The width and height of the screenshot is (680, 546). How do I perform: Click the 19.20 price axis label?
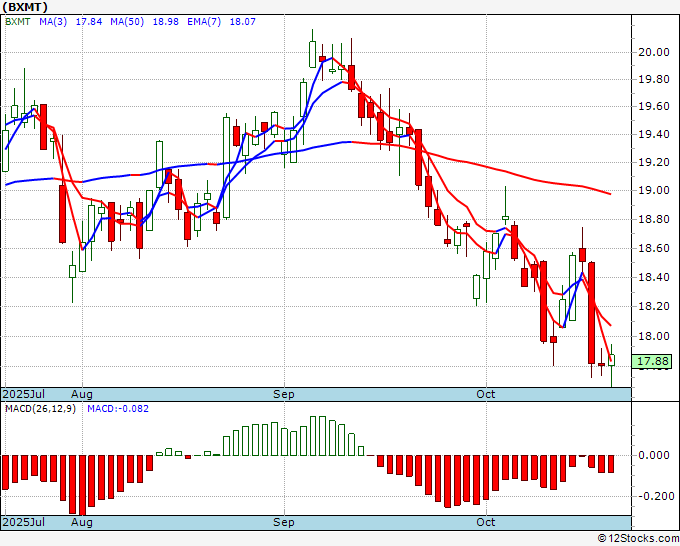tap(654, 163)
